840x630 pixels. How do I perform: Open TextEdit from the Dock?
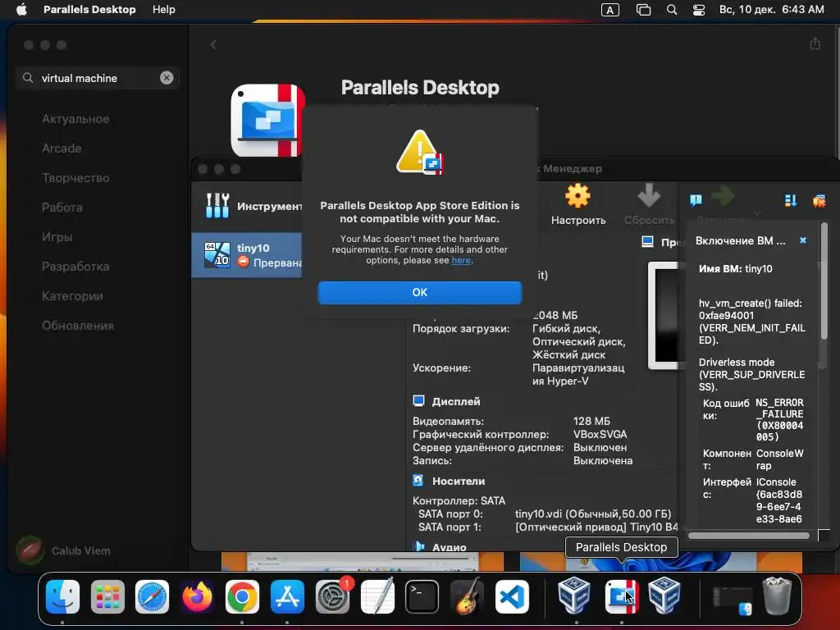(377, 596)
